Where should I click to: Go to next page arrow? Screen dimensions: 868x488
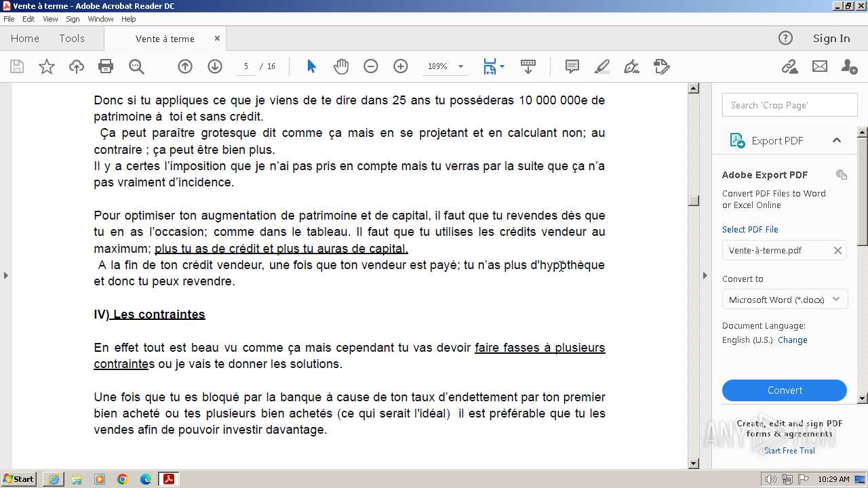(215, 66)
